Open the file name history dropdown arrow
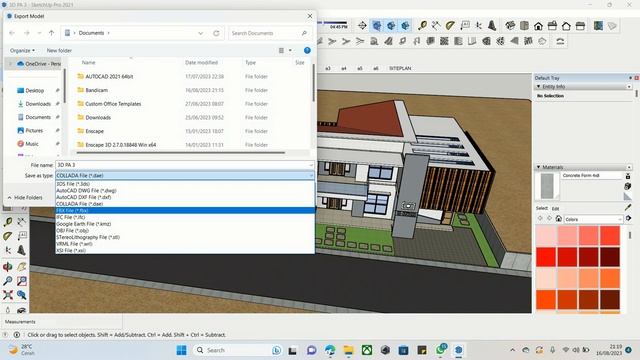Image resolution: width=640 pixels, height=360 pixels. [311, 165]
